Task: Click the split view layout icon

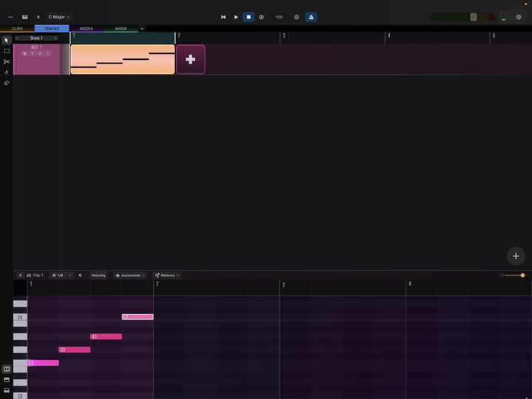Action: click(7, 369)
